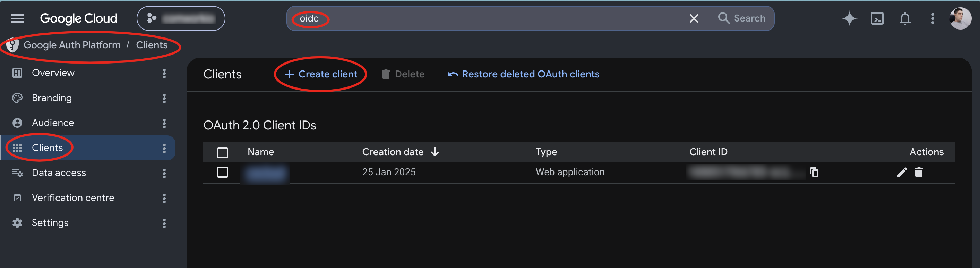Open the three-dot menu next to Branding
The height and width of the screenshot is (268, 980).
click(164, 98)
